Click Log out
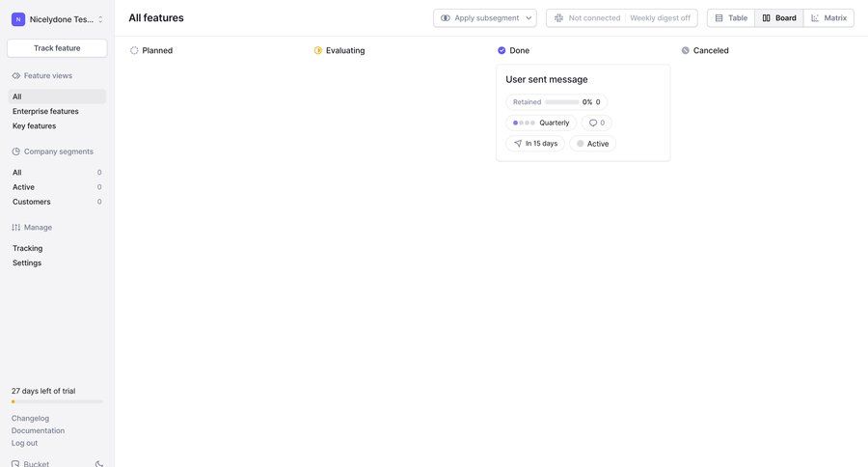 pyautogui.click(x=25, y=443)
